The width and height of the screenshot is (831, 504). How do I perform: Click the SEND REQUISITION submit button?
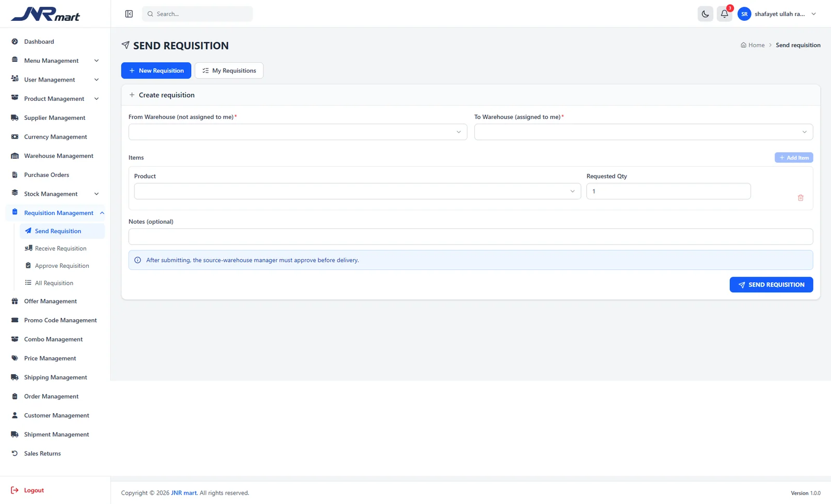coord(771,284)
